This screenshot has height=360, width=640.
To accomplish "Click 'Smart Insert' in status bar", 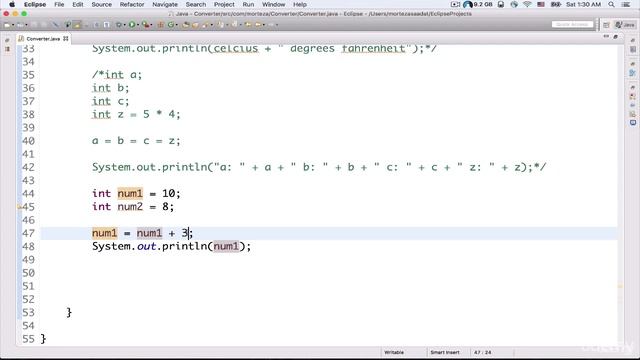I will tap(445, 352).
